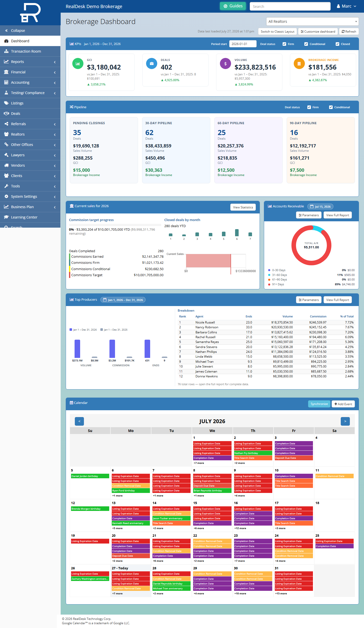Click the Pipeline shuffle icon

tap(72, 107)
